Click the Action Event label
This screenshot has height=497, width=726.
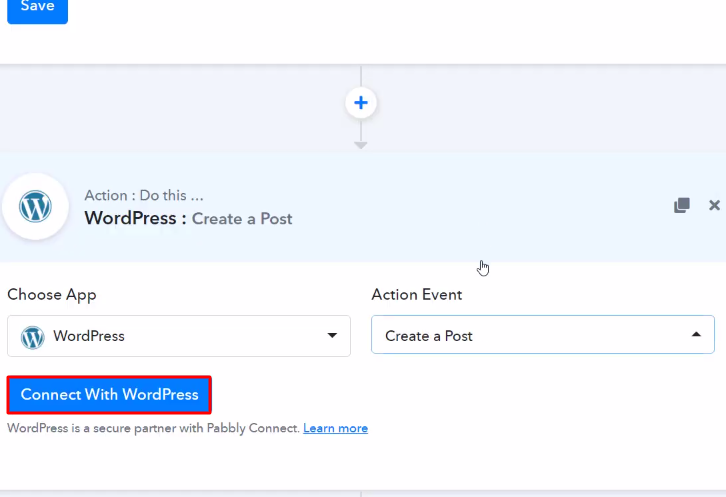(417, 295)
